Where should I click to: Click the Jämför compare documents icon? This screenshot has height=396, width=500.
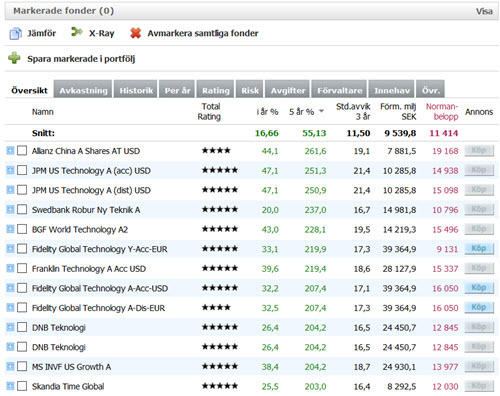[15, 34]
